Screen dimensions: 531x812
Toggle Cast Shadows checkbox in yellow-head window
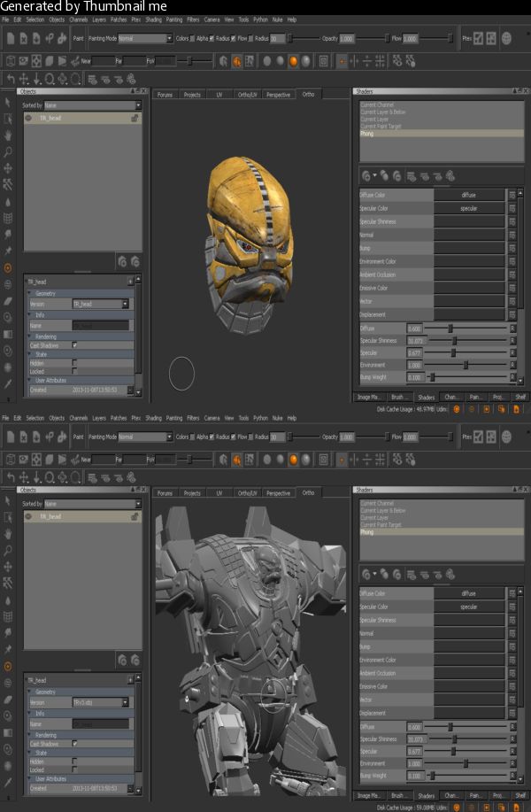coord(74,344)
